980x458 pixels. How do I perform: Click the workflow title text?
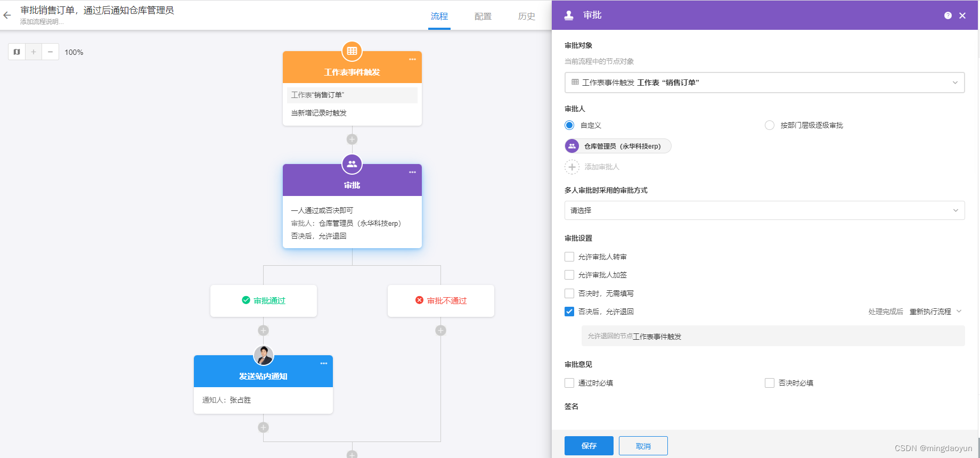point(97,10)
